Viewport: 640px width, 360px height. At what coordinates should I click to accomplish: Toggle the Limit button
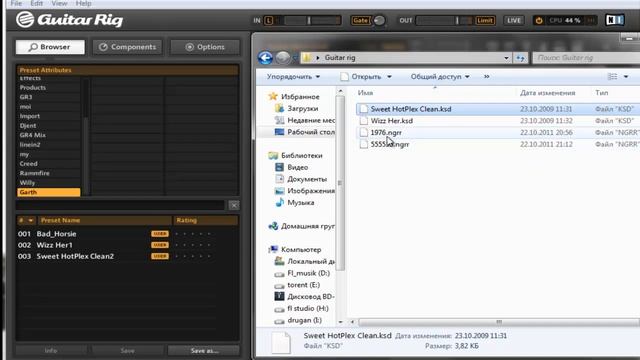click(485, 20)
